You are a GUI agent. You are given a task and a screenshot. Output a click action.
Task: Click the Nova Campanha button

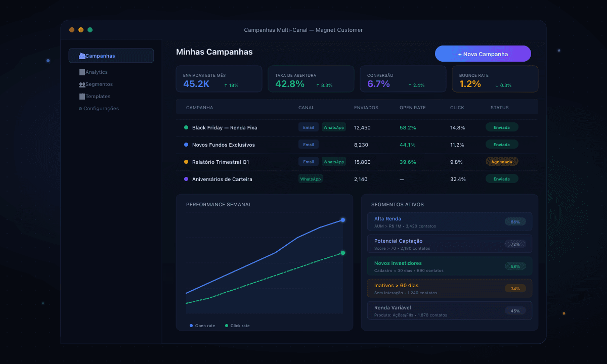pos(483,53)
